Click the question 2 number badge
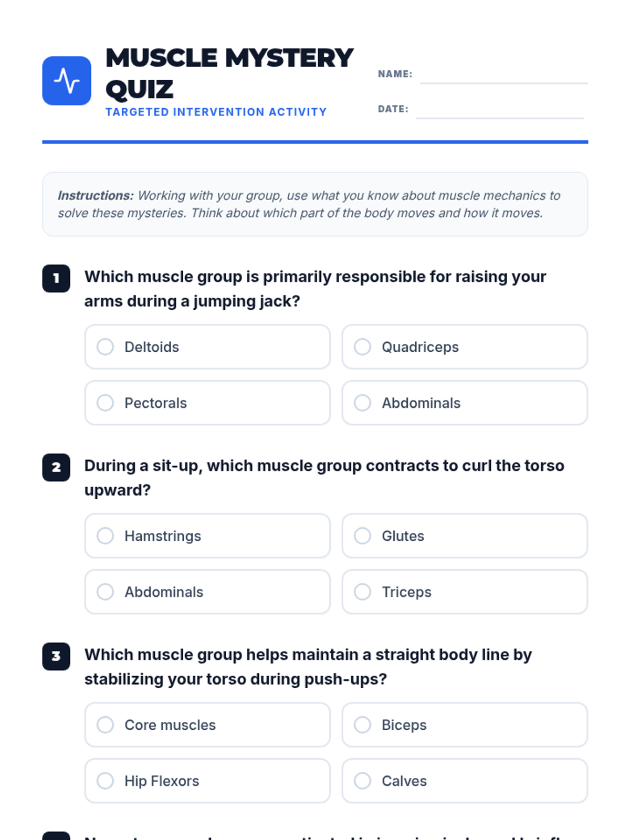Image resolution: width=630 pixels, height=840 pixels. click(x=56, y=467)
